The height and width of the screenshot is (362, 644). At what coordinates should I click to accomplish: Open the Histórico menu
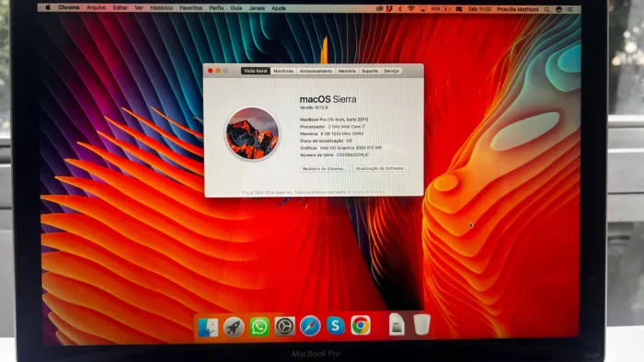161,7
